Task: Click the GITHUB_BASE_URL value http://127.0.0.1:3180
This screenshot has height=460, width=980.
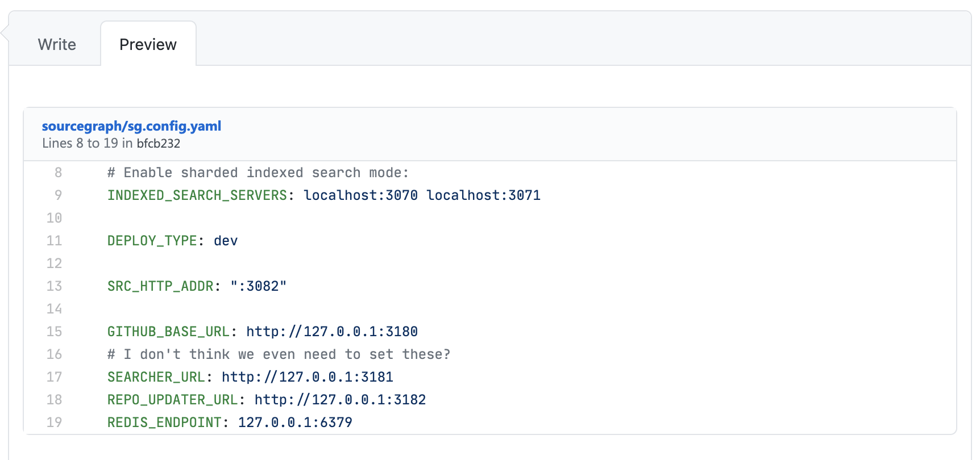Action: [x=332, y=332]
